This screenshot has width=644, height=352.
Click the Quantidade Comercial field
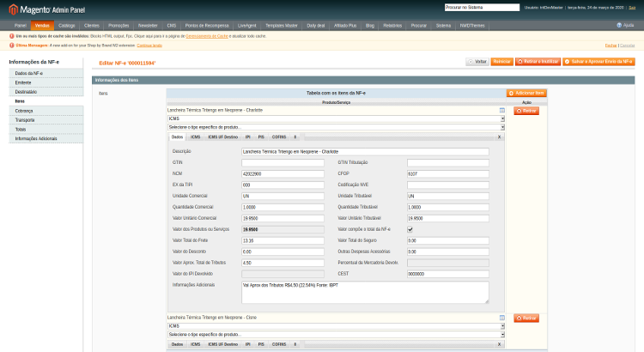283,207
